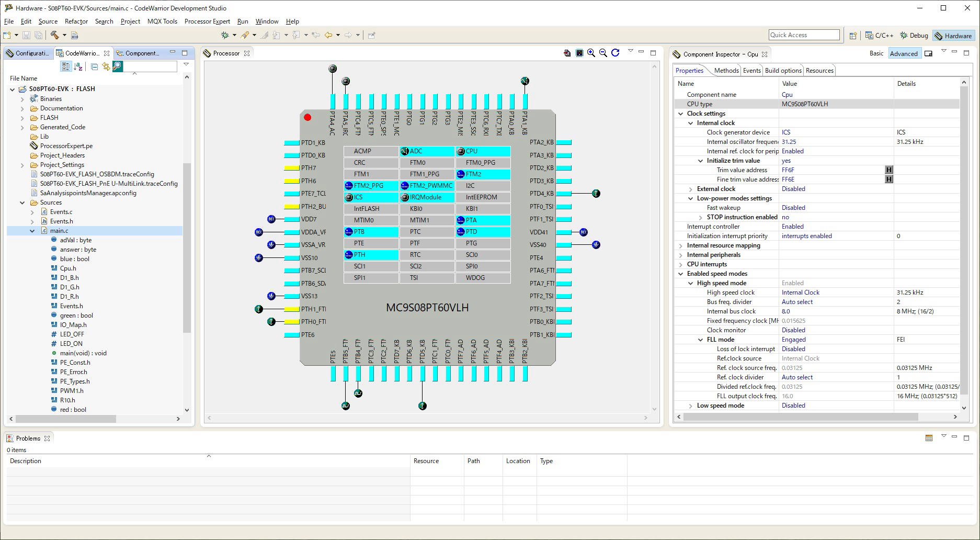Click the first export icon in Processor toolbar
980x540 pixels.
(567, 53)
